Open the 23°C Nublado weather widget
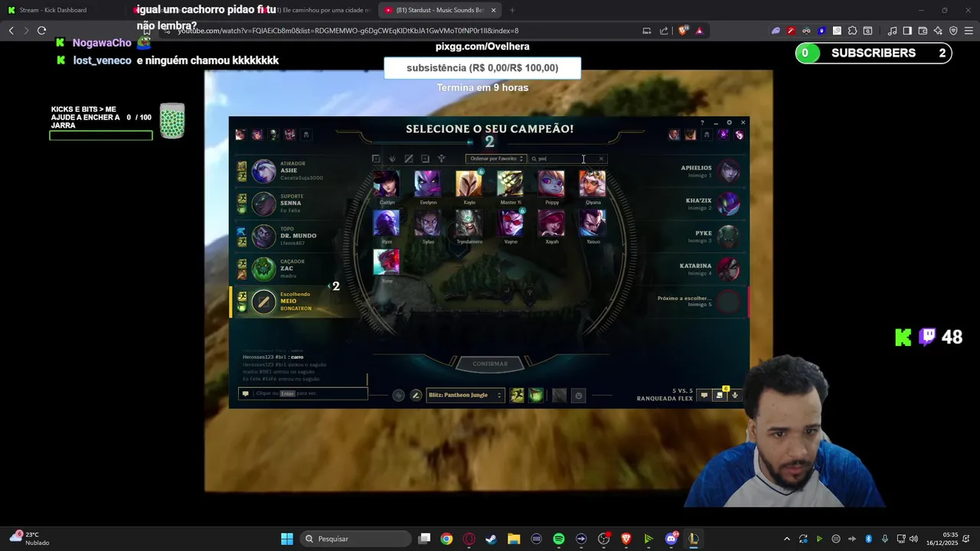Viewport: 980px width, 551px height. click(29, 539)
